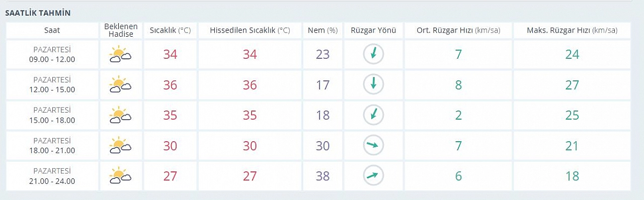Click the Ort. Rüzgar Hızı column header
The image size is (644, 200).
point(458,30)
